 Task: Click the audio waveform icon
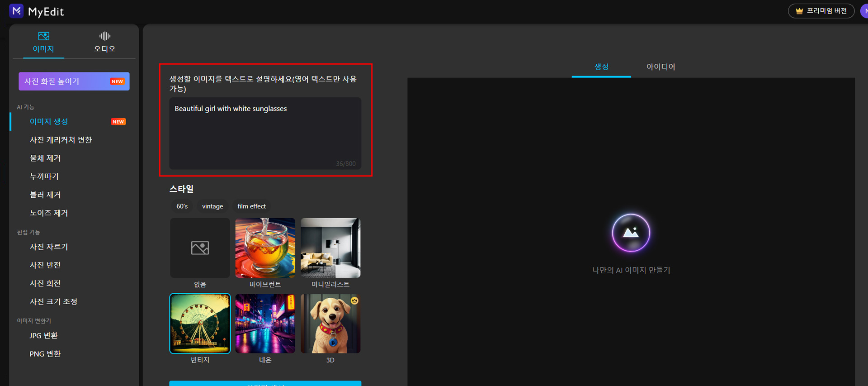click(x=105, y=36)
